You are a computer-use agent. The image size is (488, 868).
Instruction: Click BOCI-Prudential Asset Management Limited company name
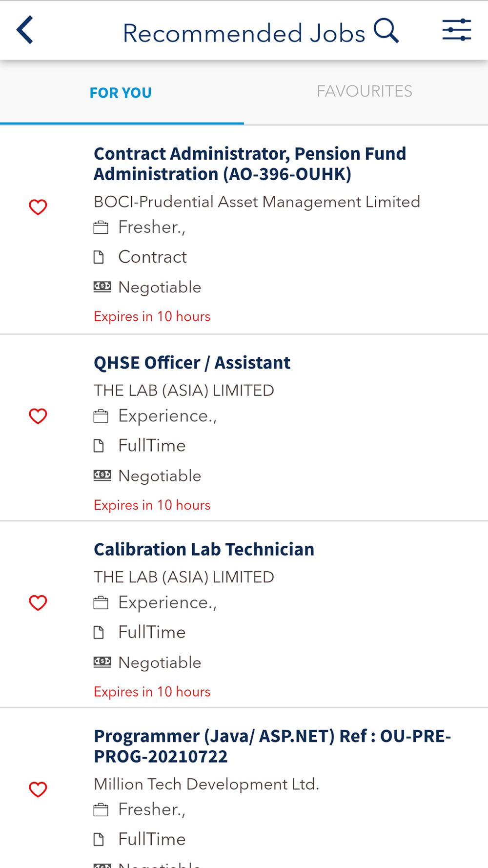point(257,202)
